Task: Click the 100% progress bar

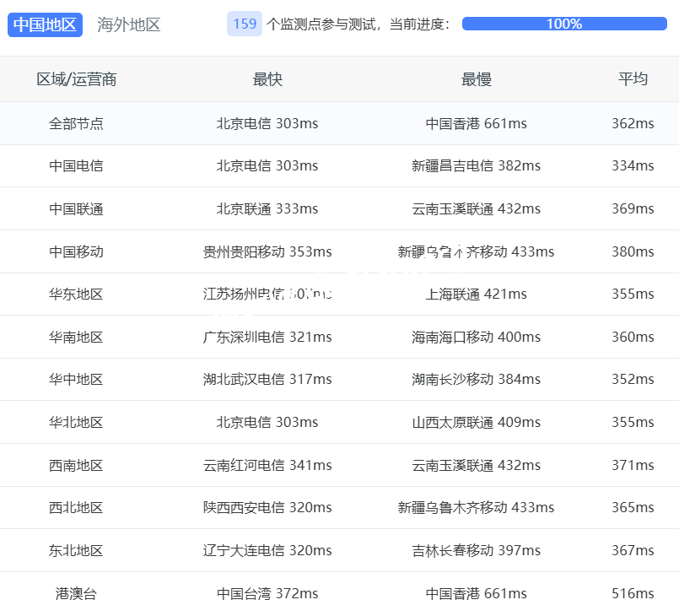Action: [563, 24]
